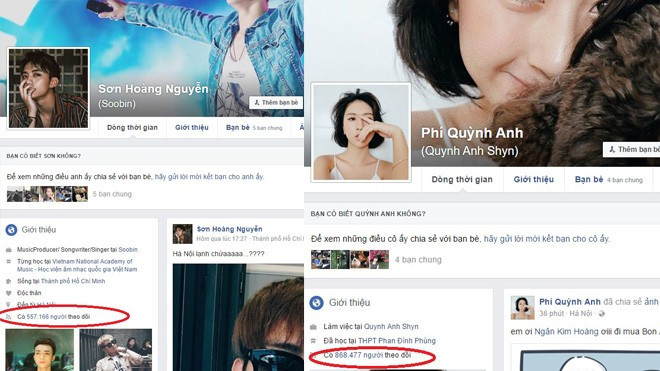
Task: Click 'BẠN CÓ BIẾT SƠN KHÔNG?' heading
Action: [43, 156]
